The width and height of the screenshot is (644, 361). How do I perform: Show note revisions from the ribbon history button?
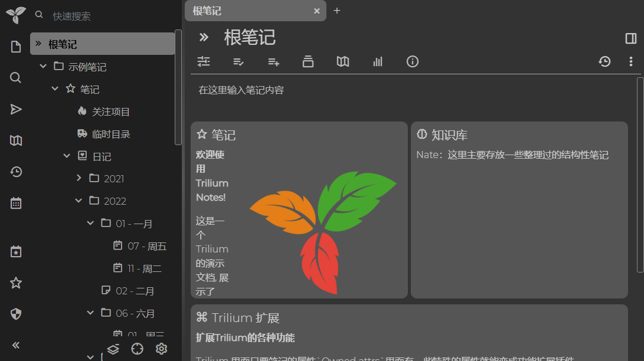coord(604,61)
